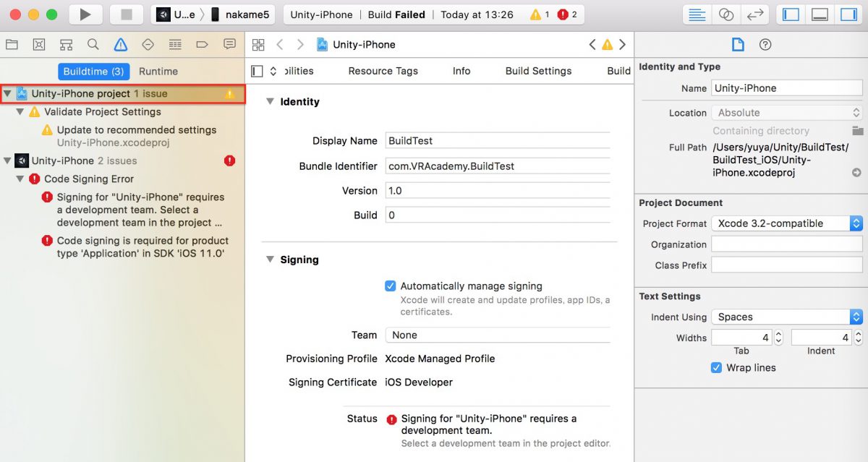Open the Info tab
This screenshot has width=868, height=462.
pyautogui.click(x=461, y=71)
